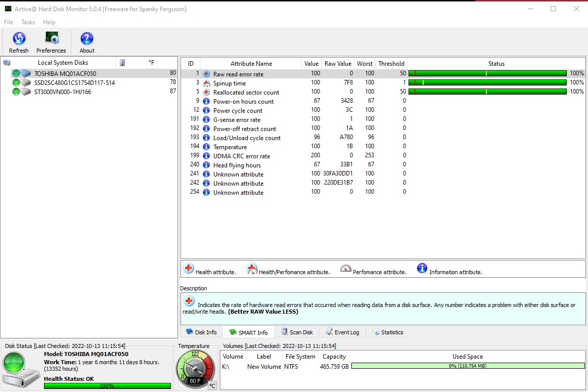Image resolution: width=588 pixels, height=392 pixels.
Task: Open the Help menu
Action: 49,22
